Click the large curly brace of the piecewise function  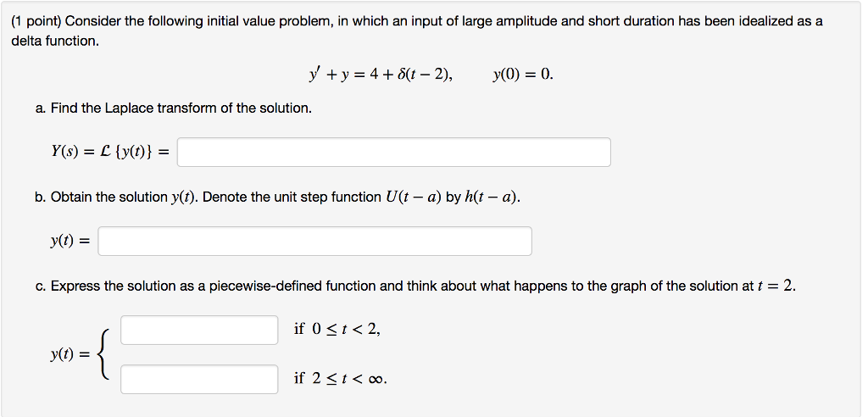[x=104, y=354]
